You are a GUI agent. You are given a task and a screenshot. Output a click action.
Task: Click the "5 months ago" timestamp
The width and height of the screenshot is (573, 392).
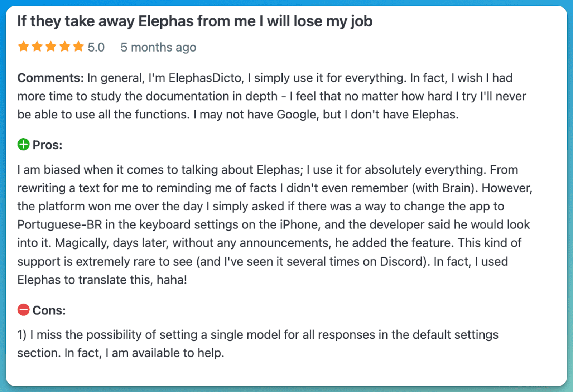point(158,47)
